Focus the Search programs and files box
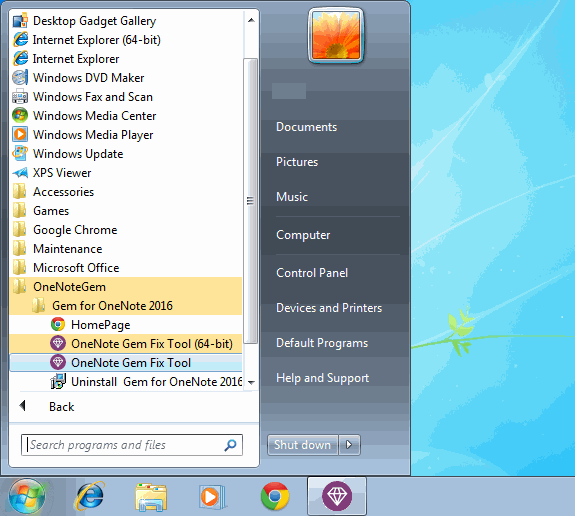Image resolution: width=575 pixels, height=516 pixels. point(132,445)
